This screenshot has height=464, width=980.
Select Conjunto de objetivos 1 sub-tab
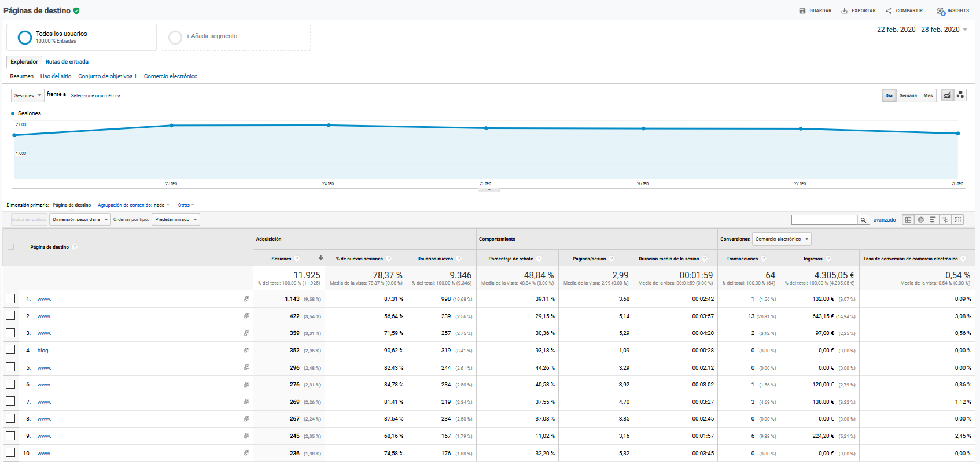pos(108,76)
